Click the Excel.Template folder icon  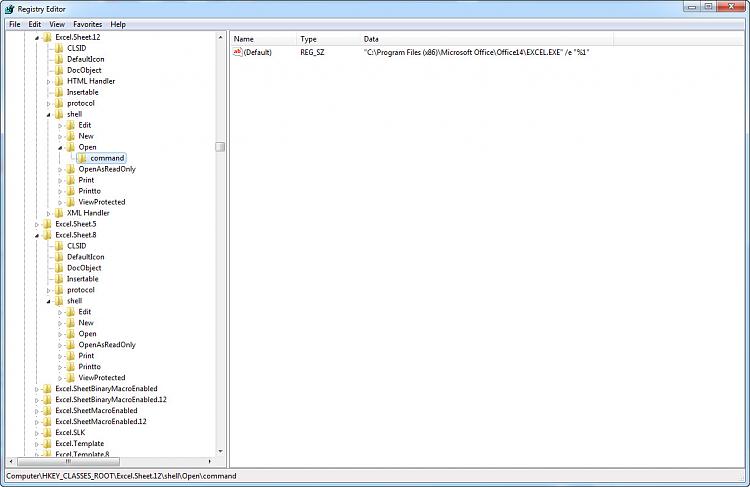click(x=47, y=443)
